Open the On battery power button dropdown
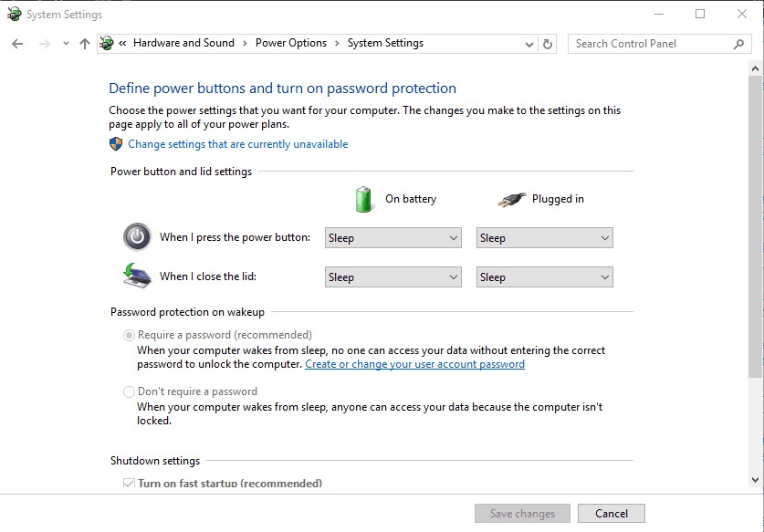 click(x=392, y=237)
